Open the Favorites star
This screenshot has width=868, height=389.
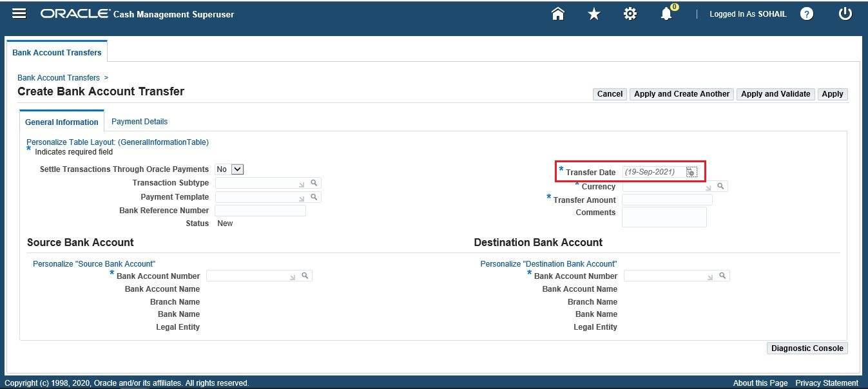click(x=593, y=13)
